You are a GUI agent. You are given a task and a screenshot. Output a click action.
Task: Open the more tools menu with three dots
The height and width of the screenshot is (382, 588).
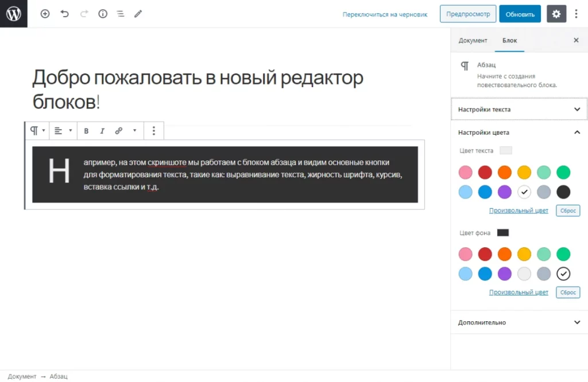pos(577,14)
